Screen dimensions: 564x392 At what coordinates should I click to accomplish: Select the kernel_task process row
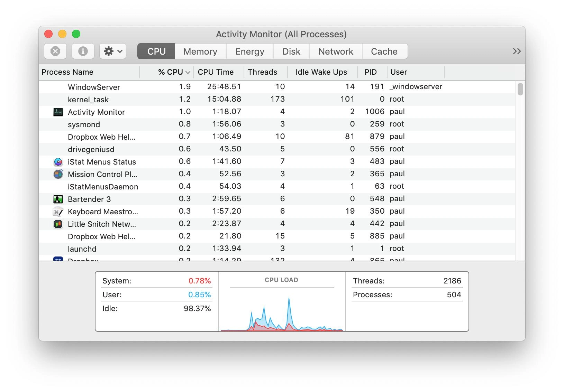point(277,99)
